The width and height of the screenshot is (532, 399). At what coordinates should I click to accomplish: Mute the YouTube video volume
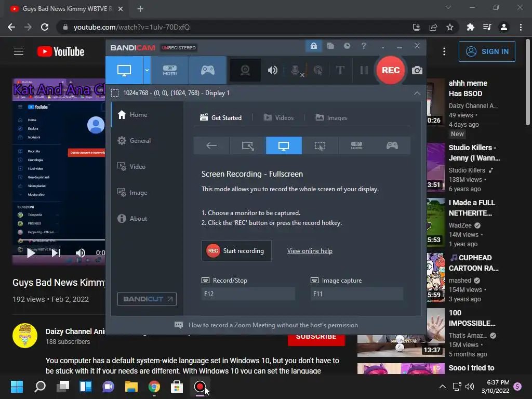point(81,253)
